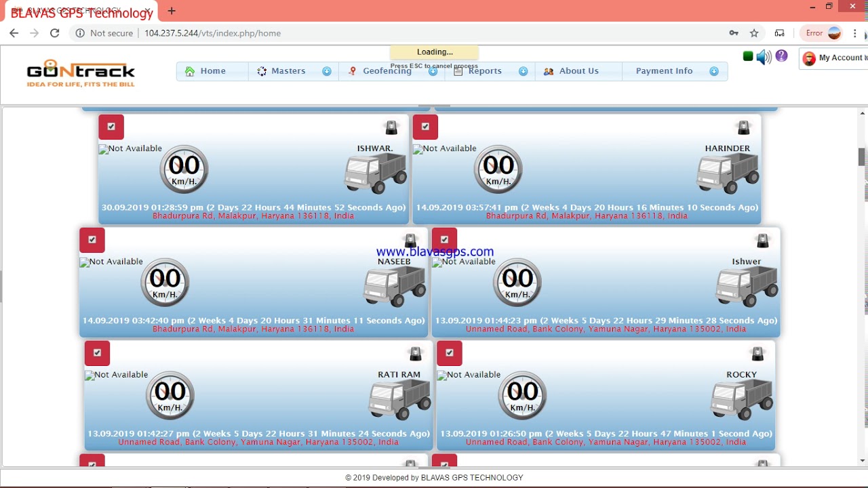Select the Ishwer truck icon
Image resolution: width=868 pixels, height=488 pixels.
[747, 287]
